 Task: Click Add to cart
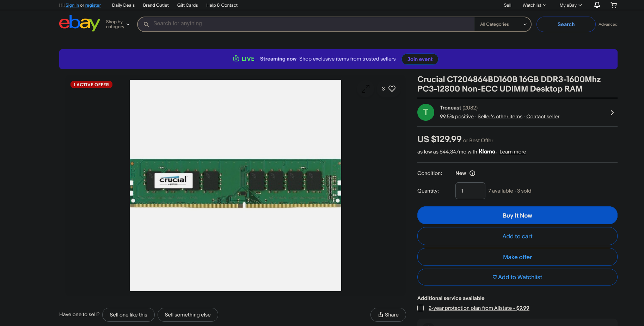coord(517,236)
